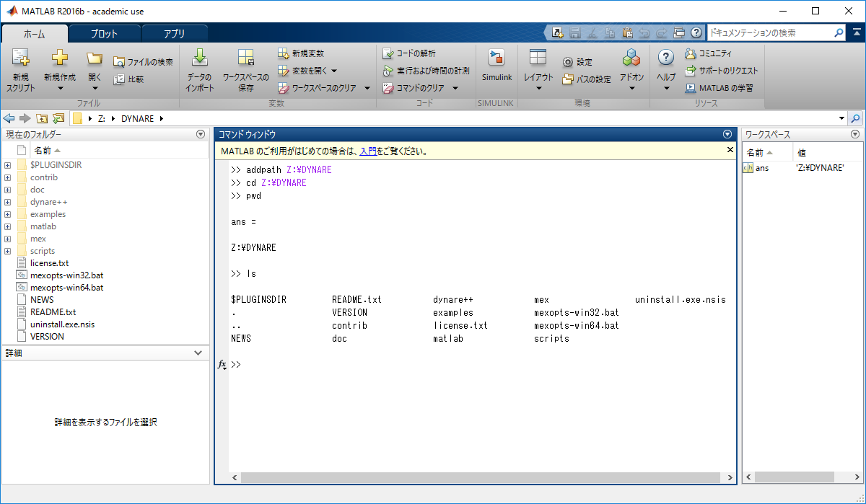Open the 変数を開く dropdown
The height and width of the screenshot is (504, 866).
(x=334, y=71)
